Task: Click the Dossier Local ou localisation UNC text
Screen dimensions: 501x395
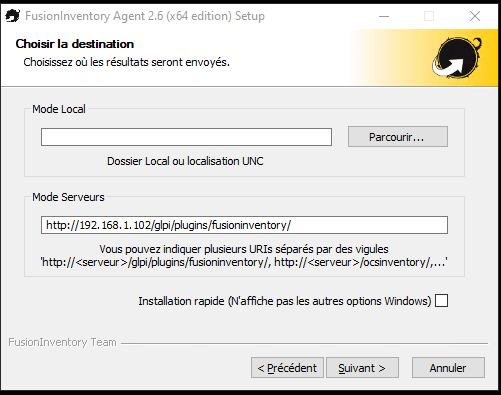Action: [x=185, y=161]
